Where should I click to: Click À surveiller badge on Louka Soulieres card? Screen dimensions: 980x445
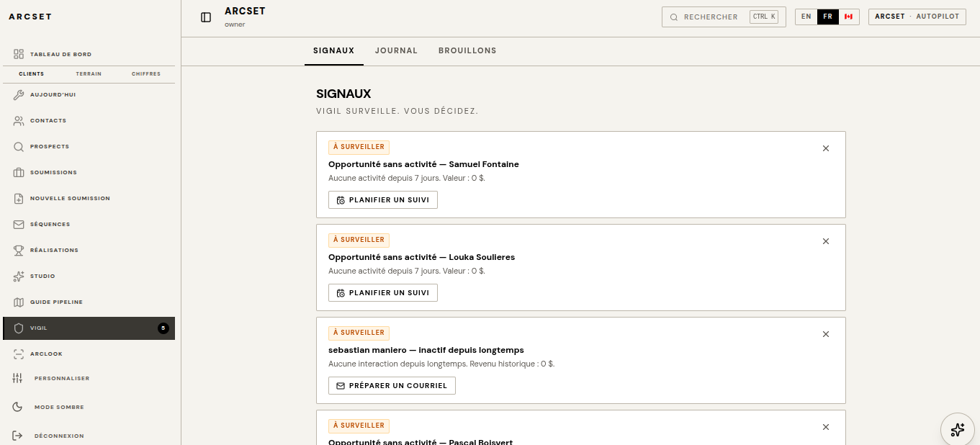click(x=359, y=240)
